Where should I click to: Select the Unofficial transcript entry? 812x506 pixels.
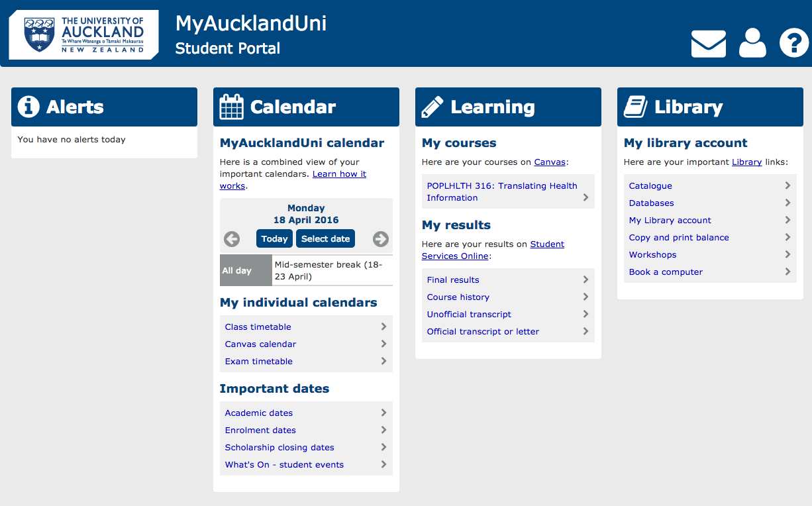[x=508, y=314]
